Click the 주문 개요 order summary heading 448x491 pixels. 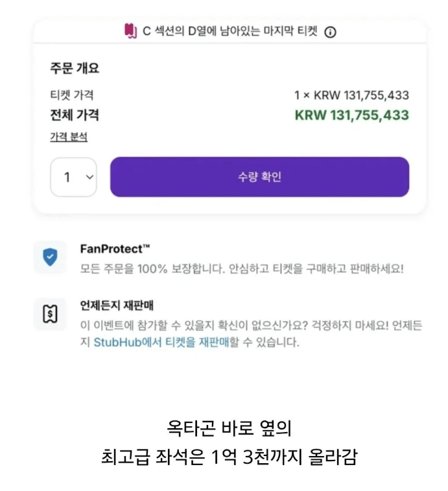pyautogui.click(x=75, y=68)
